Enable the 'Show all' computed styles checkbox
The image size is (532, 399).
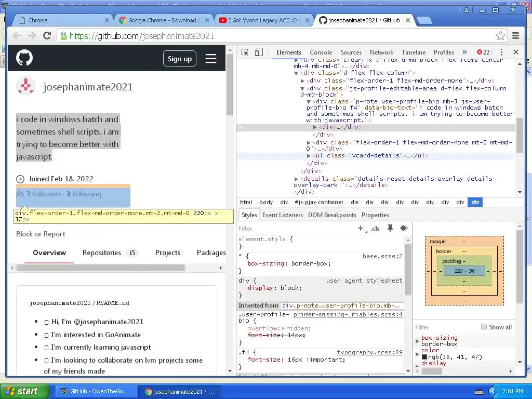(x=484, y=327)
